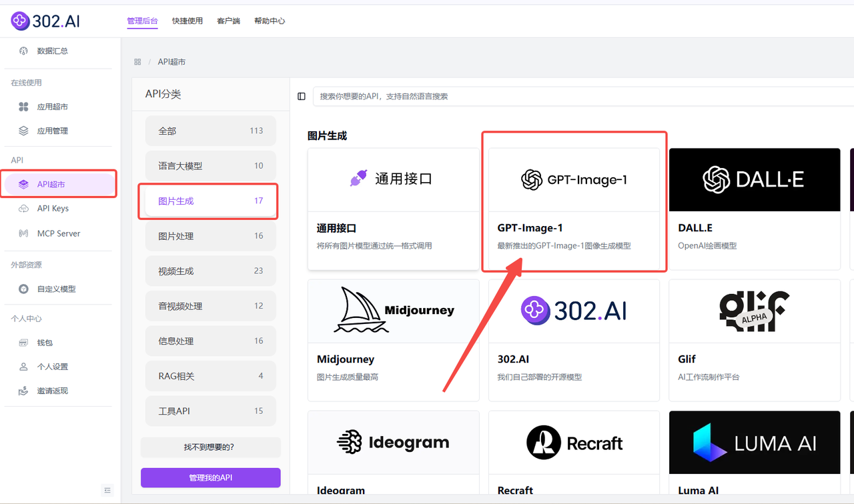Open the Recraft API card
854x504 pixels.
[x=574, y=452]
